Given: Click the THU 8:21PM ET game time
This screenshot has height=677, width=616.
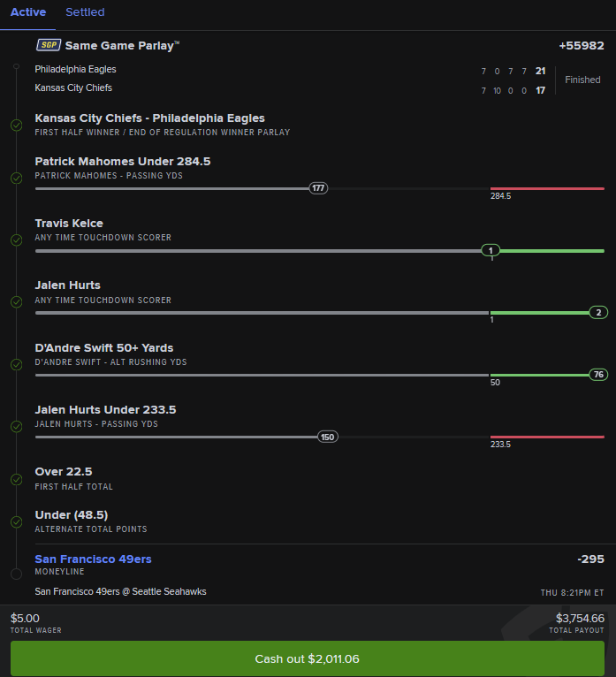Looking at the screenshot, I should tap(572, 593).
